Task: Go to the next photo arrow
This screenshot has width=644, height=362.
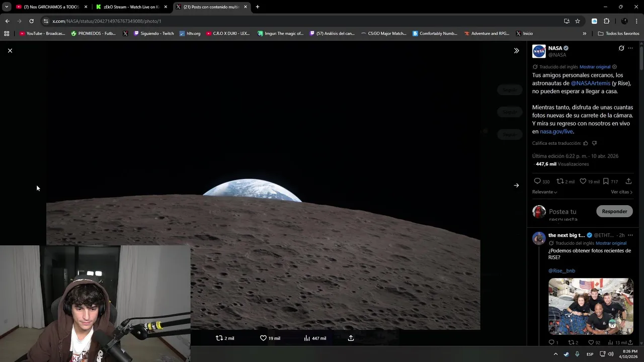Action: pyautogui.click(x=516, y=186)
